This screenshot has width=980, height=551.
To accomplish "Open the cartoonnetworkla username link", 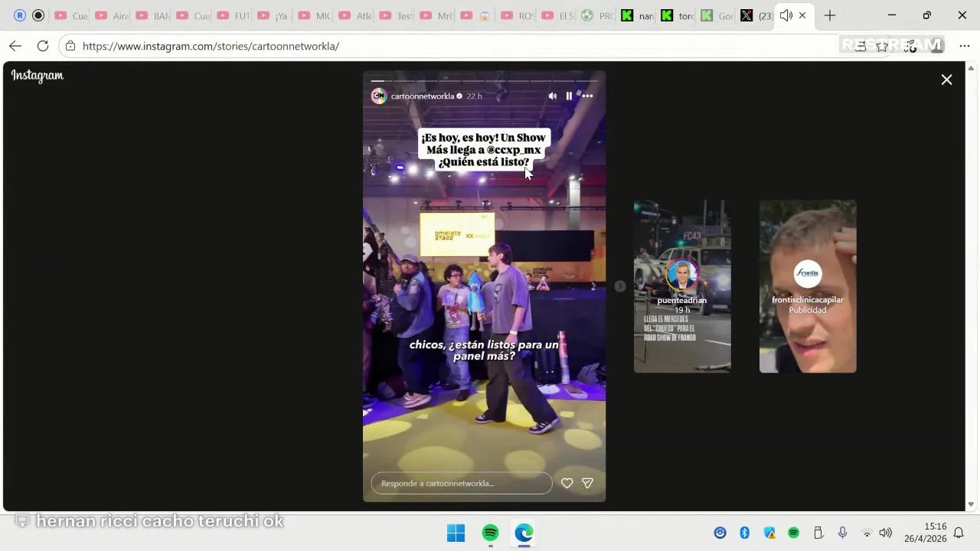I will (x=423, y=96).
